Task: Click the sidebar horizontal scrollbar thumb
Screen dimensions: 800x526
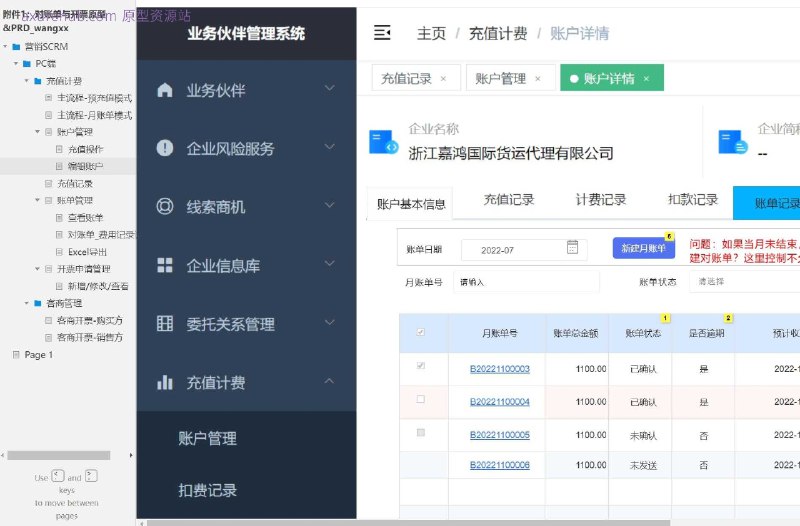Action: (x=59, y=455)
